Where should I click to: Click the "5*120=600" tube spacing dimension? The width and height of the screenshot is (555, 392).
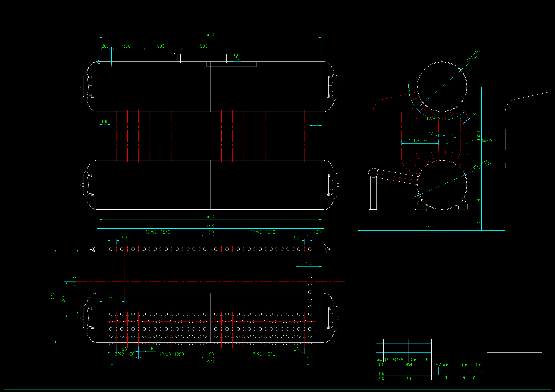(x=420, y=141)
